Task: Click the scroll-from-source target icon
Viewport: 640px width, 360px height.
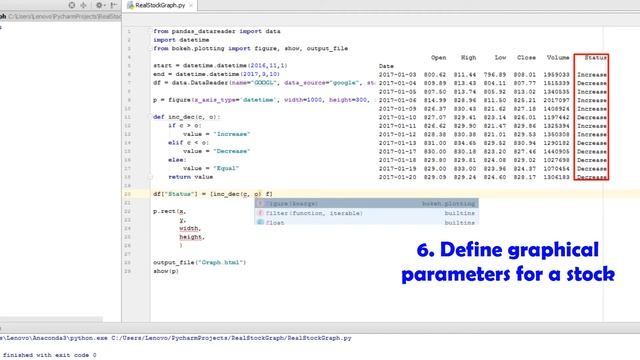Action: coord(72,5)
